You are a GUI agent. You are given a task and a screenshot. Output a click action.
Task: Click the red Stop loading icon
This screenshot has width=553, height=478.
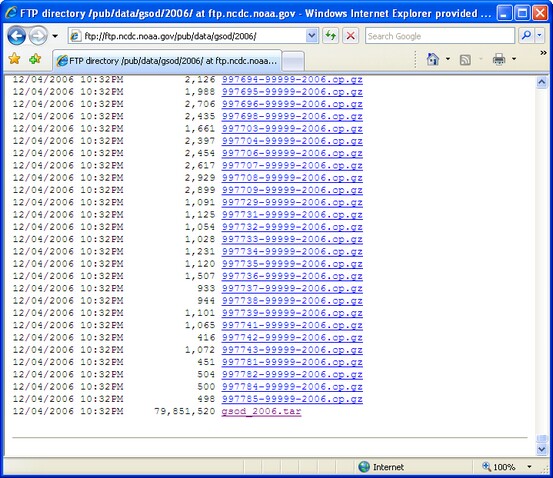coord(350,36)
